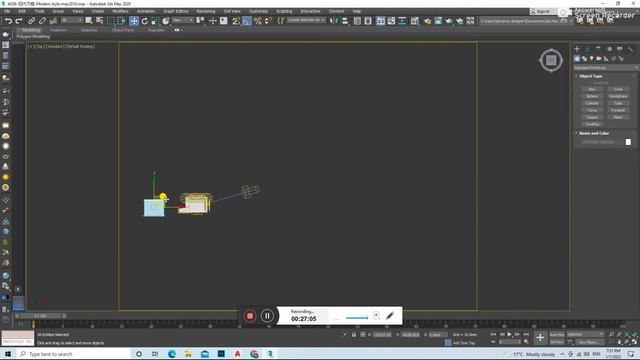Pause the screen recording
This screenshot has height=360, width=640.
click(267, 316)
